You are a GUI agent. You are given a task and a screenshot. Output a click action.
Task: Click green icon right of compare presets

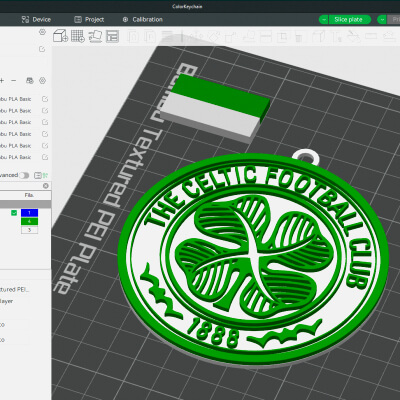pyautogui.click(x=45, y=175)
